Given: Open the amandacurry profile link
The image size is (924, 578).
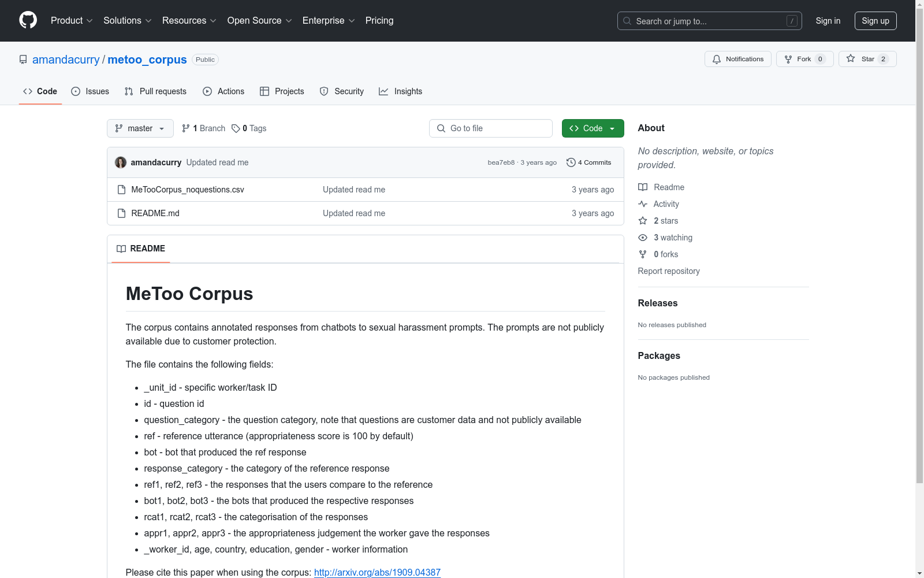Looking at the screenshot, I should [66, 60].
